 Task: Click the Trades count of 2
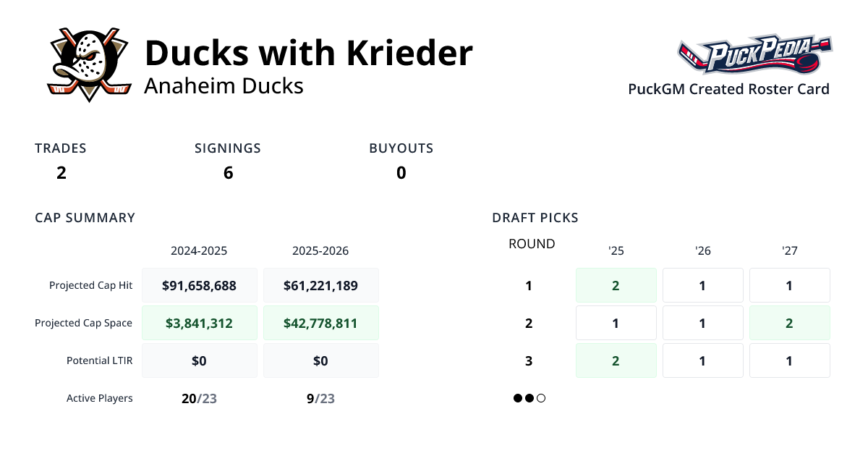tap(61, 173)
